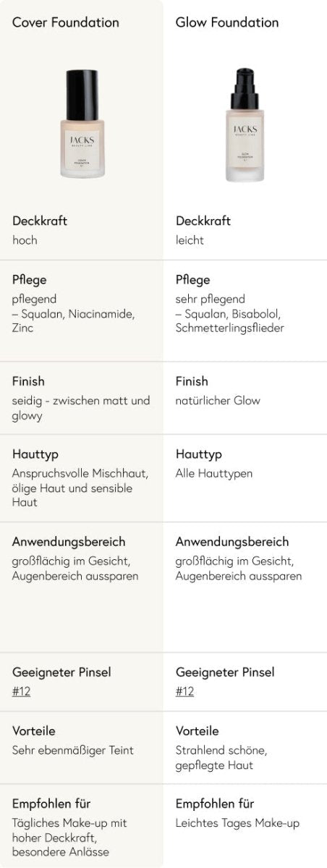Click the Finish heading in Cover column
Image resolution: width=327 pixels, height=868 pixels.
point(28,380)
